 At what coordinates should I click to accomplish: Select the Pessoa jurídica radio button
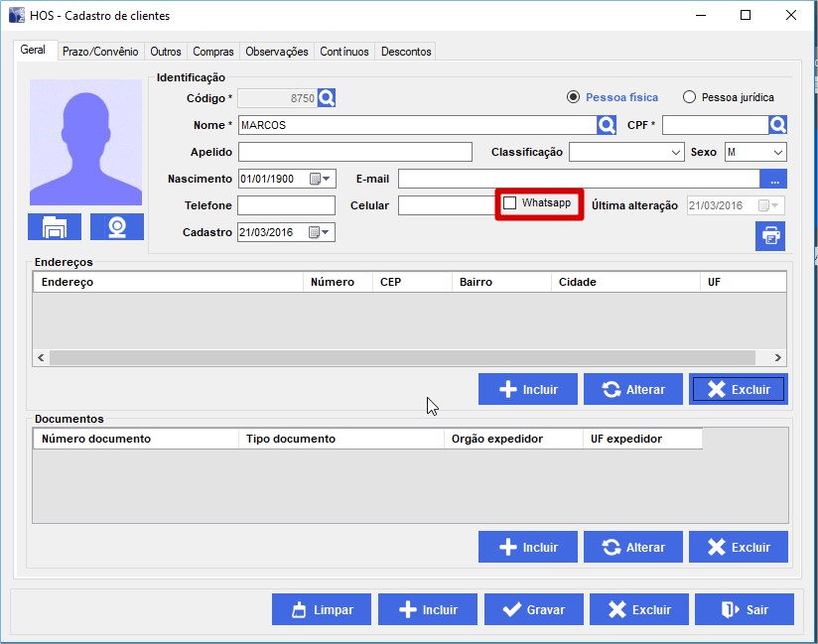(690, 97)
